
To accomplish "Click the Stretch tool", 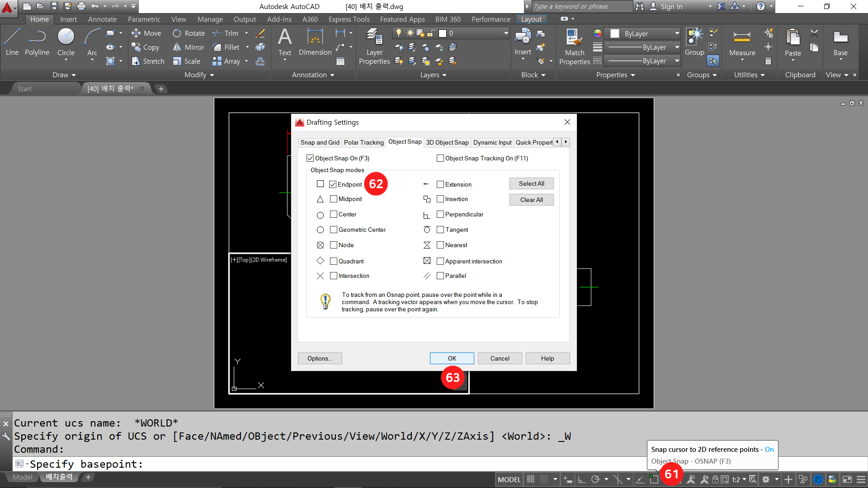I will click(x=148, y=61).
